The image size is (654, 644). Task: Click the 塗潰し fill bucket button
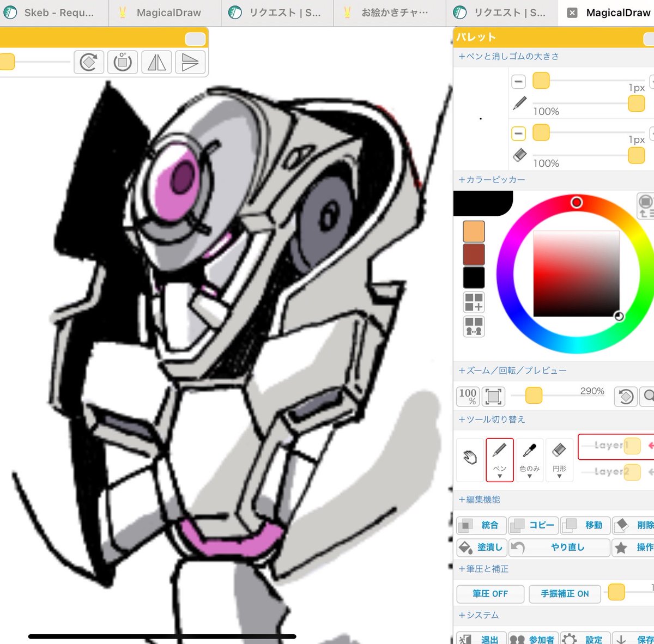[x=481, y=547]
